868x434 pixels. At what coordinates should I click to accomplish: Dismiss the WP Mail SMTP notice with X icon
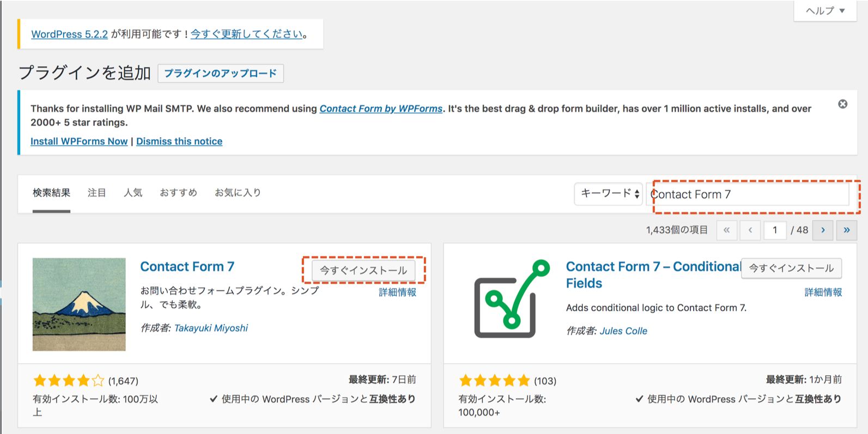click(842, 104)
